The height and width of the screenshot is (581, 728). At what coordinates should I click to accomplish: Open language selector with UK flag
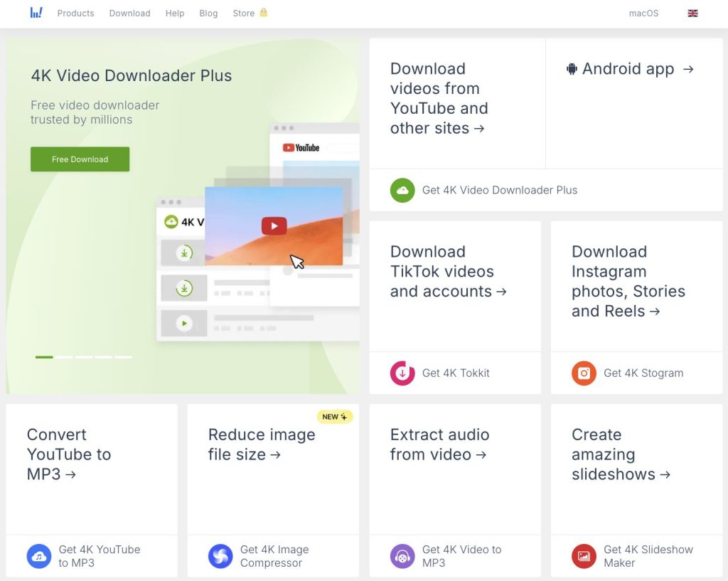click(692, 14)
